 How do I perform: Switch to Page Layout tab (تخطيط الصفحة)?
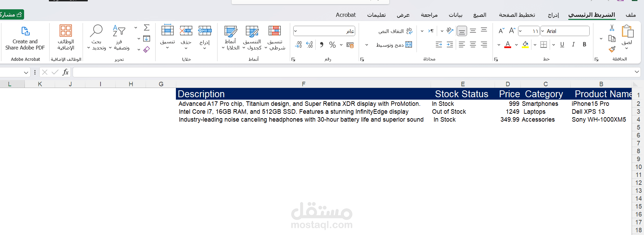[x=517, y=15]
